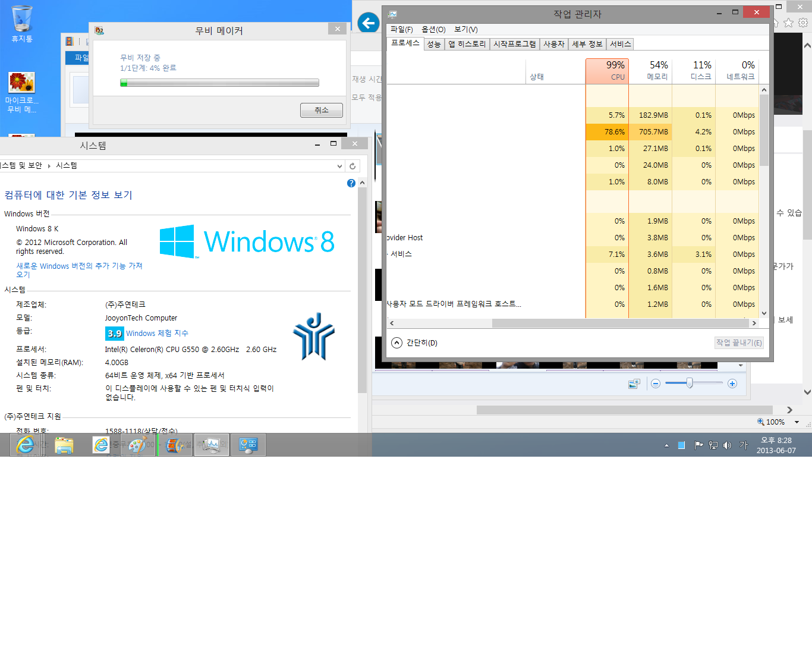Click the movie saving progress bar

(219, 83)
